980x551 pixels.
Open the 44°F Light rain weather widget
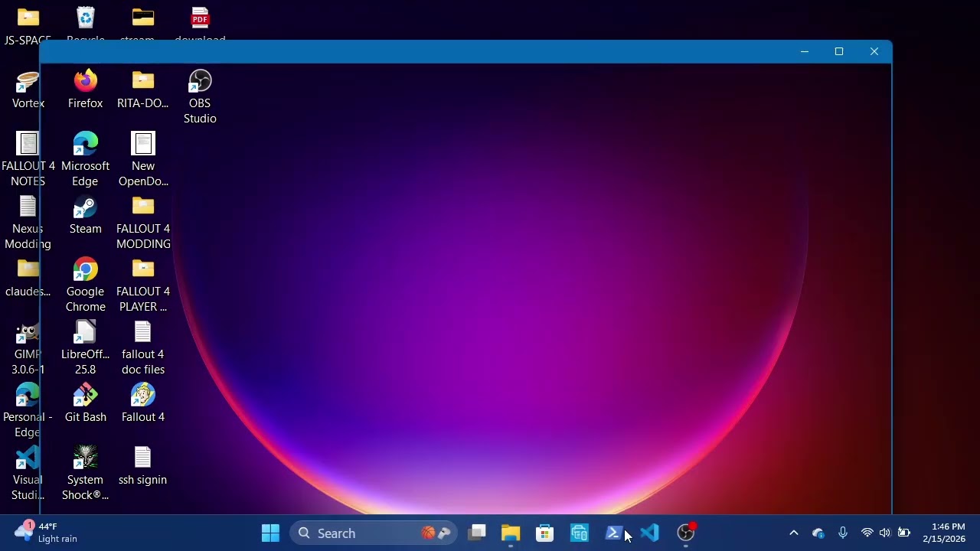pyautogui.click(x=46, y=533)
